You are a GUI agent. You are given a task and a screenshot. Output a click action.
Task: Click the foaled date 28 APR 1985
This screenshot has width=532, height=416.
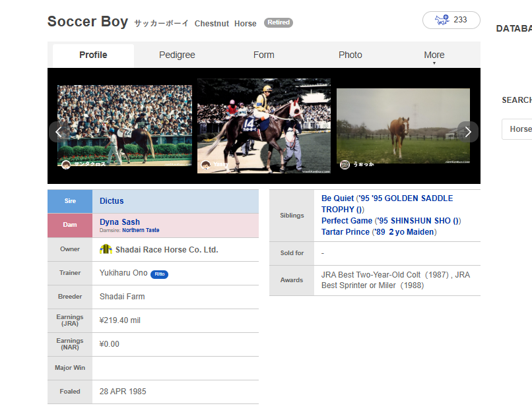123,392
